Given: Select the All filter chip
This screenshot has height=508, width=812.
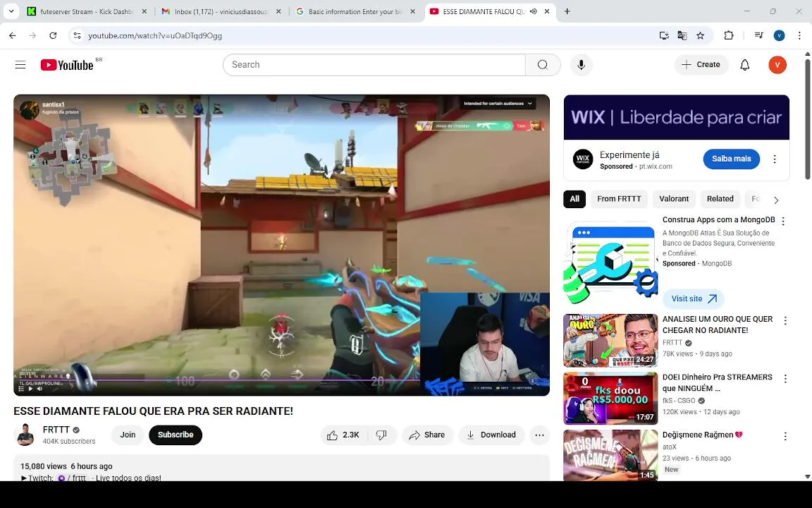Looking at the screenshot, I should pos(574,199).
